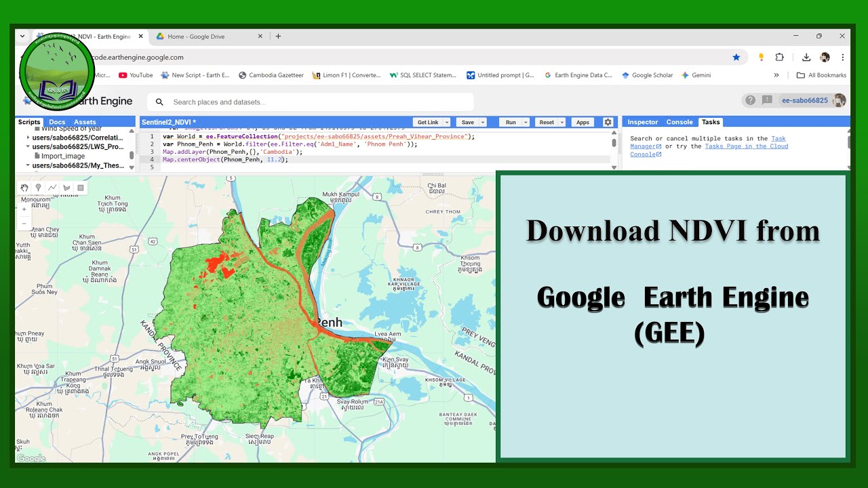Open the New Script - Earth Engine bookmark
This screenshot has height=488, width=868.
point(195,75)
